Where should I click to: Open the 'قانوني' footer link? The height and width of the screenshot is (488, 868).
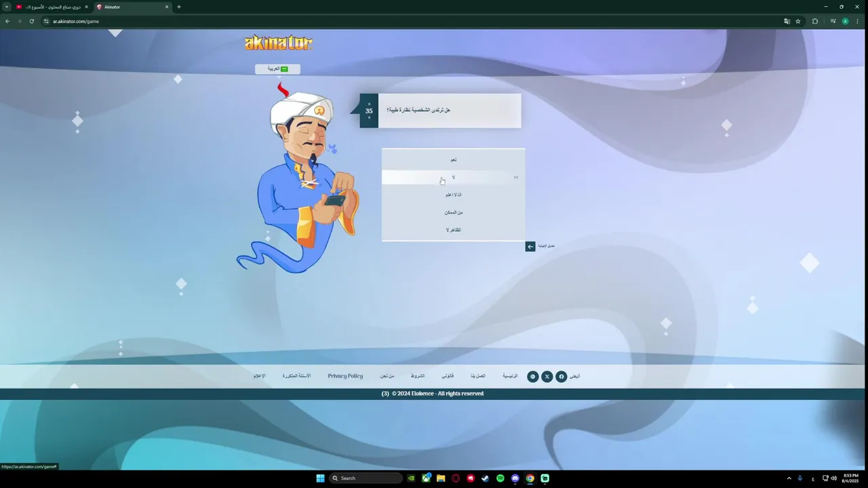pos(448,376)
